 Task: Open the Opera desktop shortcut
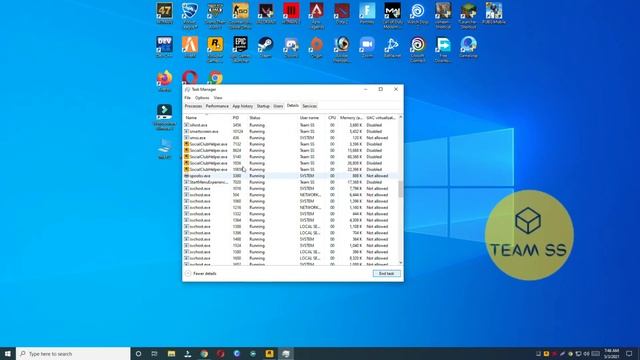click(x=190, y=77)
